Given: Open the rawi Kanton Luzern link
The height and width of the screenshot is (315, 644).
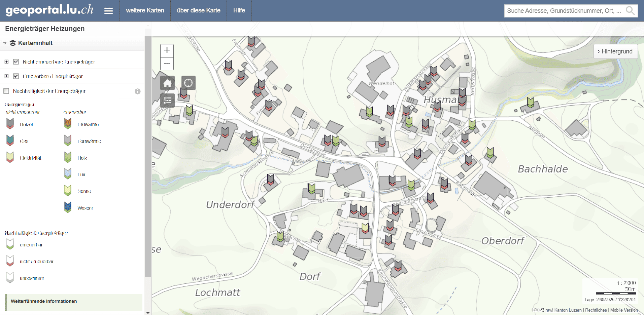Looking at the screenshot, I should point(564,310).
